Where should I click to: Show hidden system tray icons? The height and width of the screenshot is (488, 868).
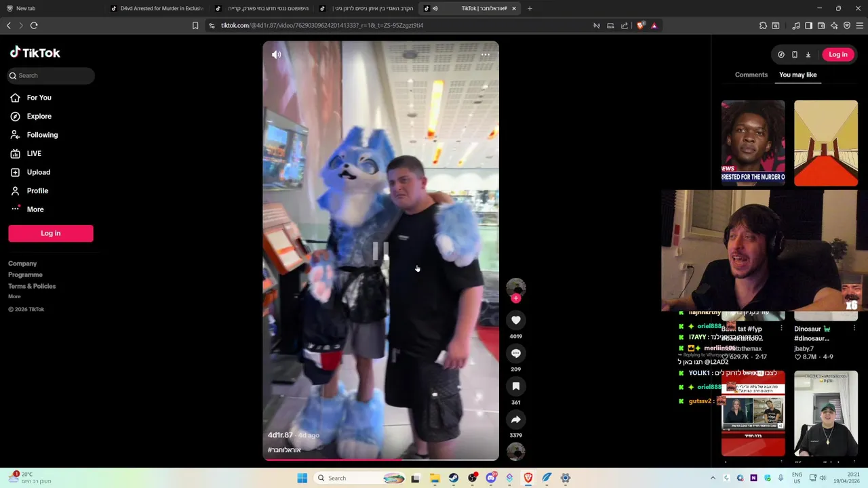click(713, 478)
